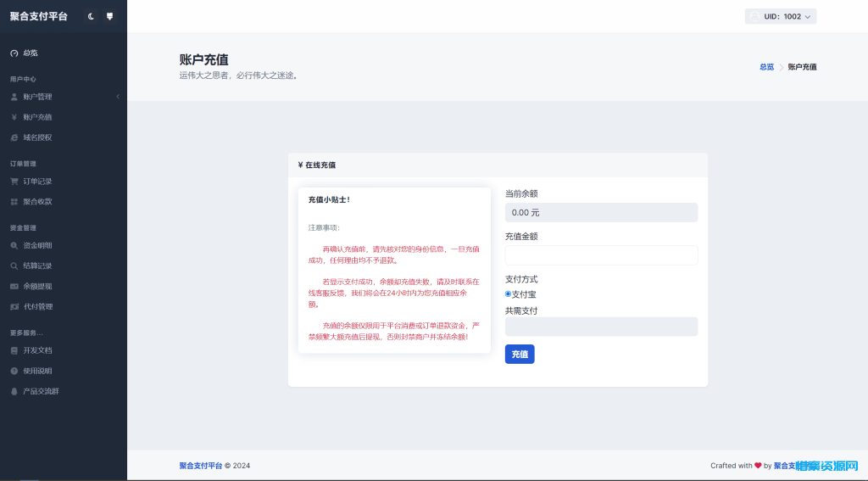Click the 余额提现 card icon
The width and height of the screenshot is (868, 481).
tap(14, 287)
